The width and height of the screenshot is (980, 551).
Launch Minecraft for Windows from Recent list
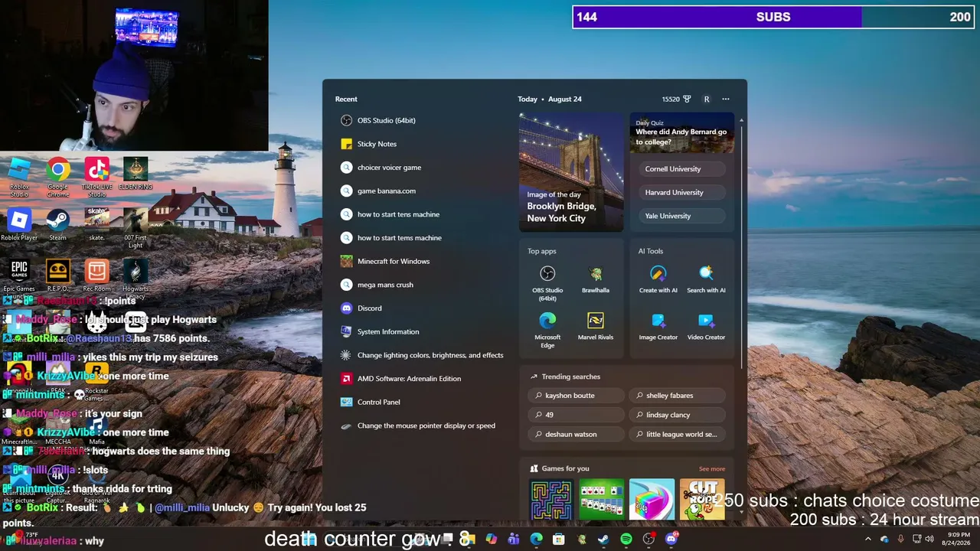coord(385,261)
